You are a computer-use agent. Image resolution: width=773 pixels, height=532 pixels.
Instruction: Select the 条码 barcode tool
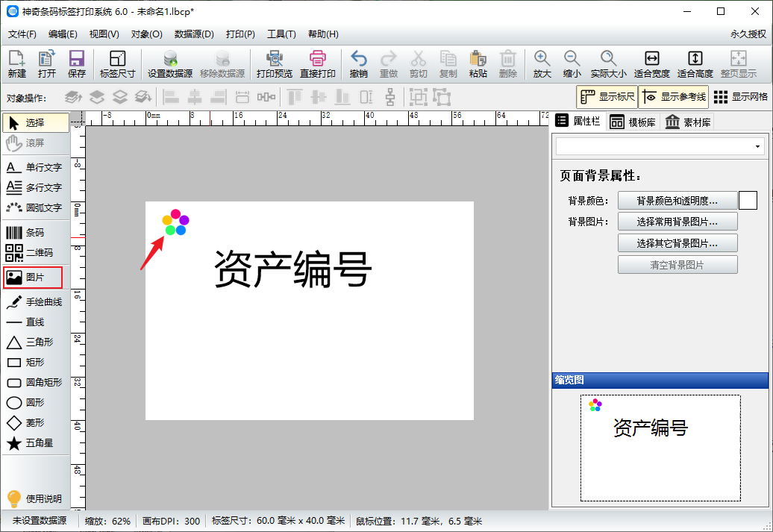coord(34,233)
